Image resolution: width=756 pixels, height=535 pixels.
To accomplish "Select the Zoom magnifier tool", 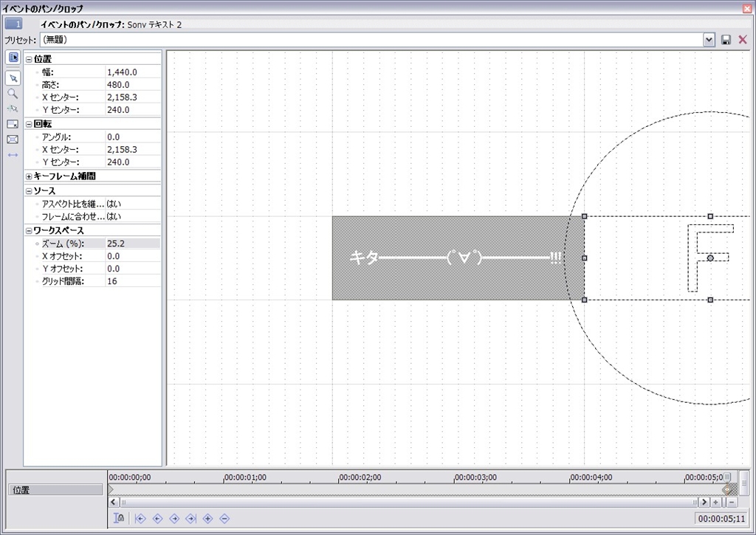I will click(13, 94).
